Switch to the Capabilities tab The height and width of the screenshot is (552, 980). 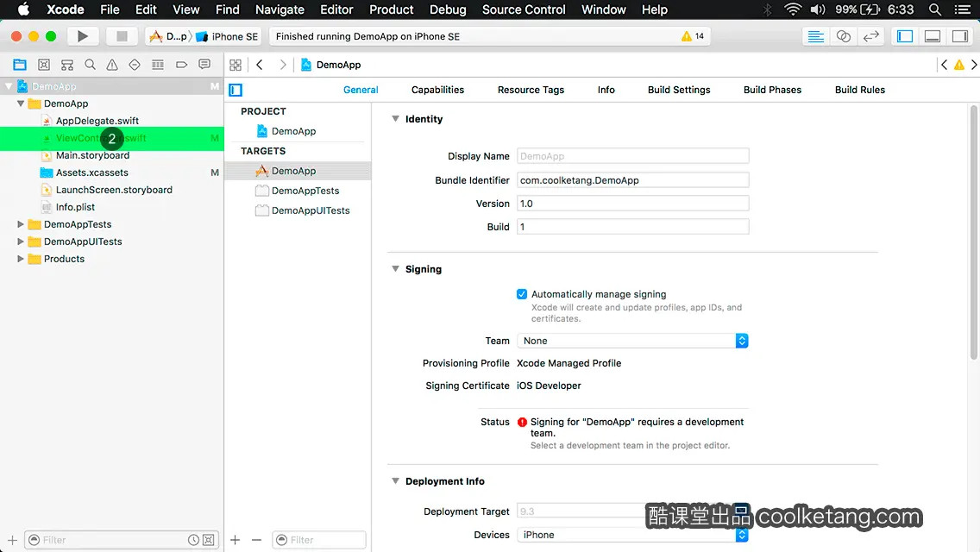click(x=437, y=90)
